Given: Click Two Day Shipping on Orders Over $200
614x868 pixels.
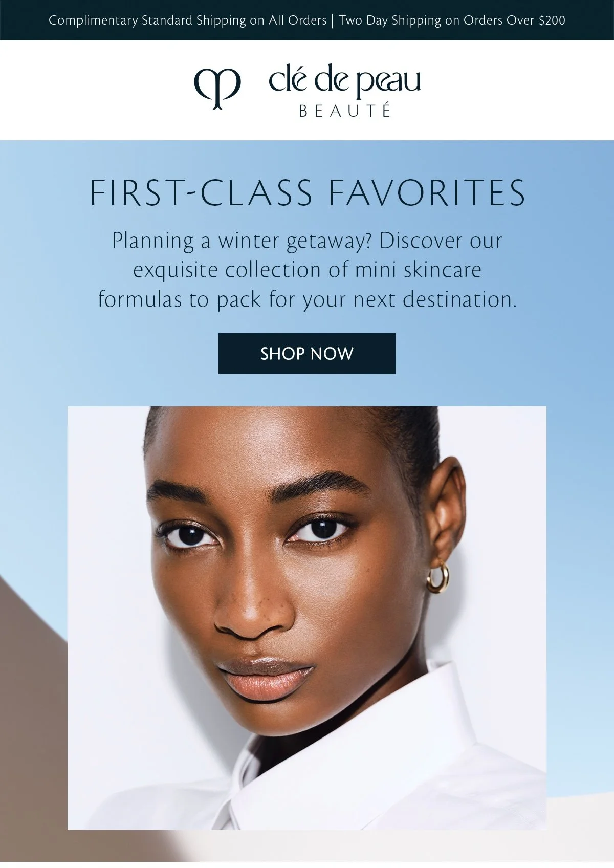Looking at the screenshot, I should tap(452, 20).
